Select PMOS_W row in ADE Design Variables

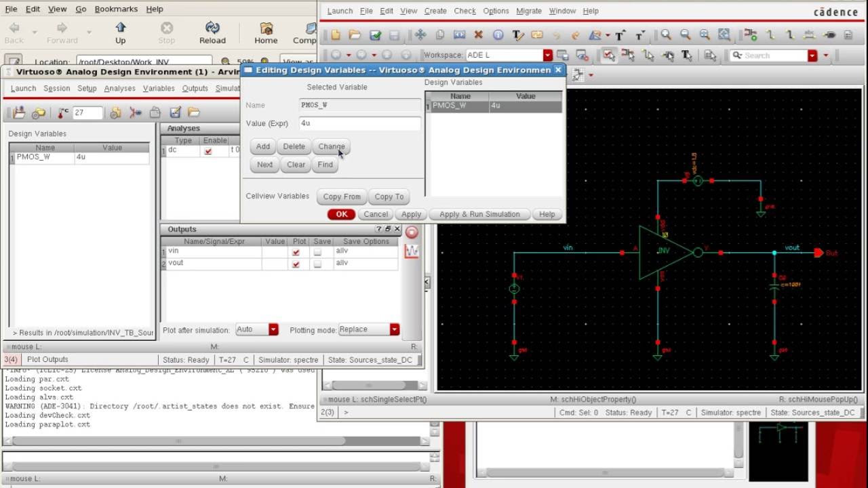point(80,157)
